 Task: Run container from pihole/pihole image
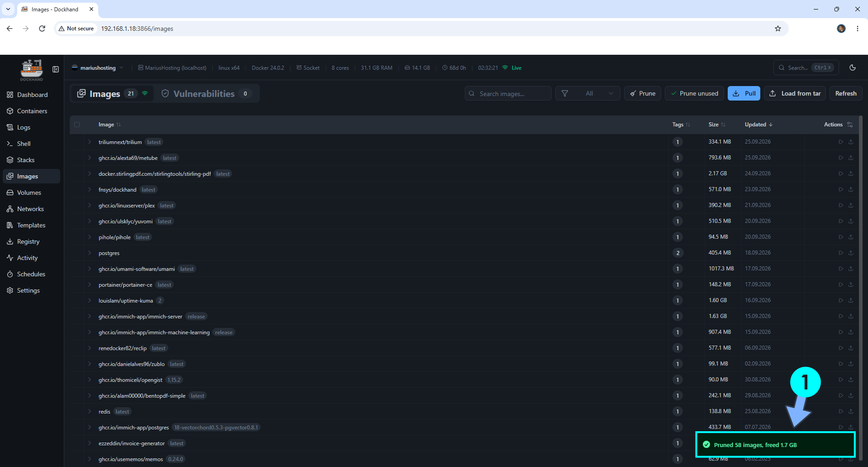[841, 237]
